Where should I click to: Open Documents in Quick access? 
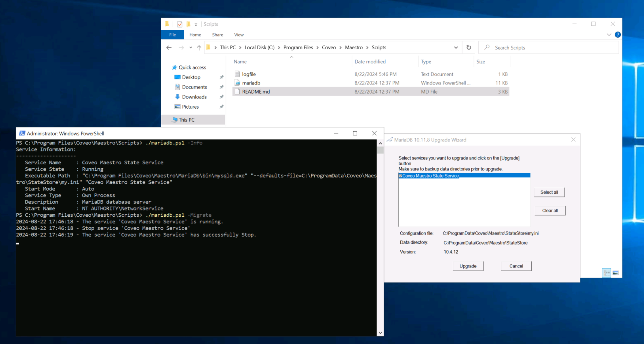(x=194, y=87)
